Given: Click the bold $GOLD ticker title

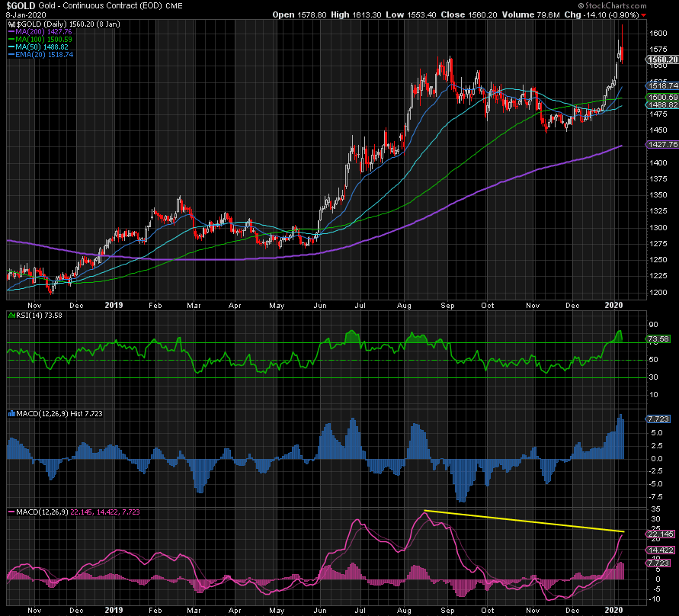Looking at the screenshot, I should [21, 6].
